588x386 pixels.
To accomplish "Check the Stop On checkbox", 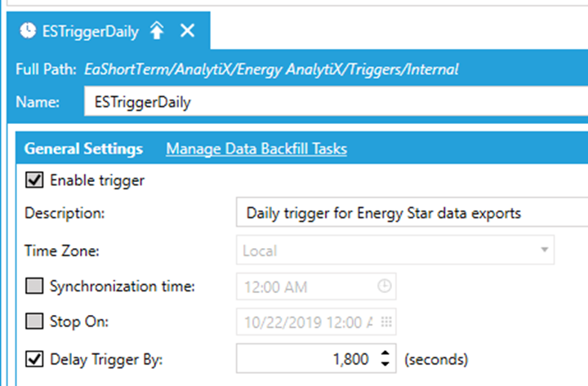I will [34, 322].
